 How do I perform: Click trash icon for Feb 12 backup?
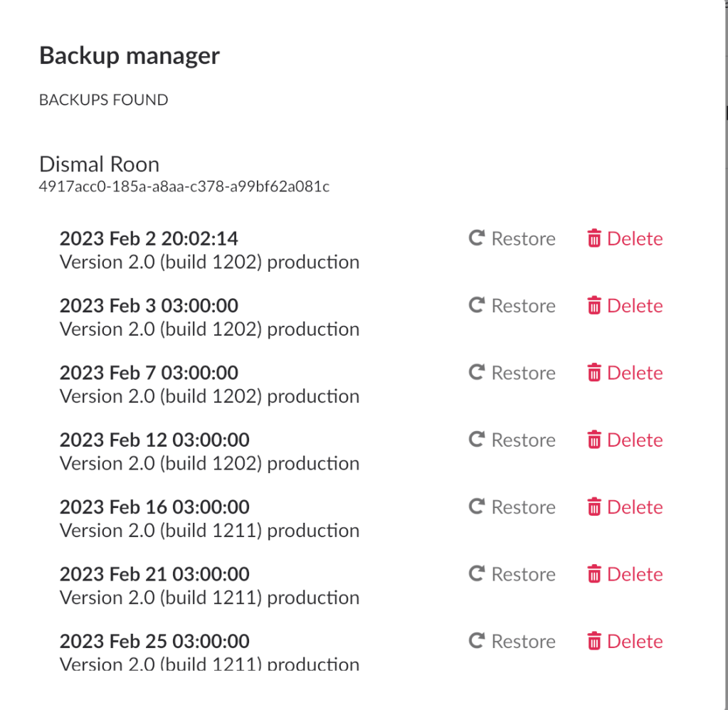pyautogui.click(x=594, y=440)
